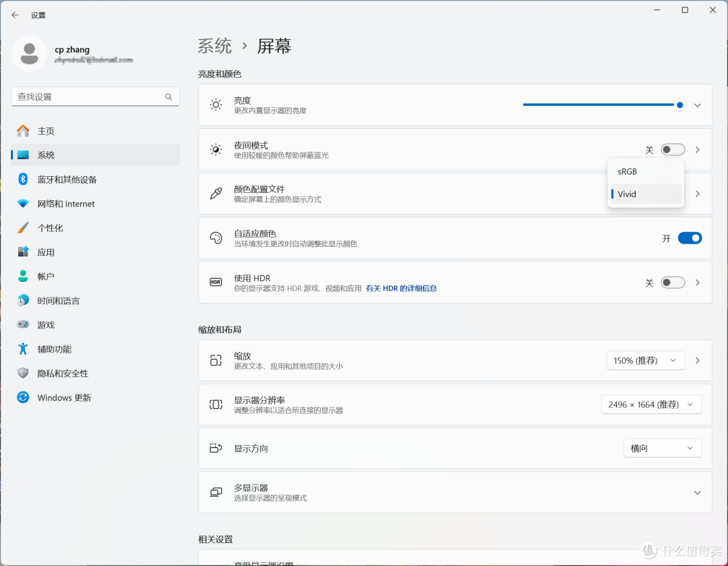This screenshot has height=566, width=728.
Task: Expand the 亮度 brightness options chevron
Action: (x=698, y=105)
